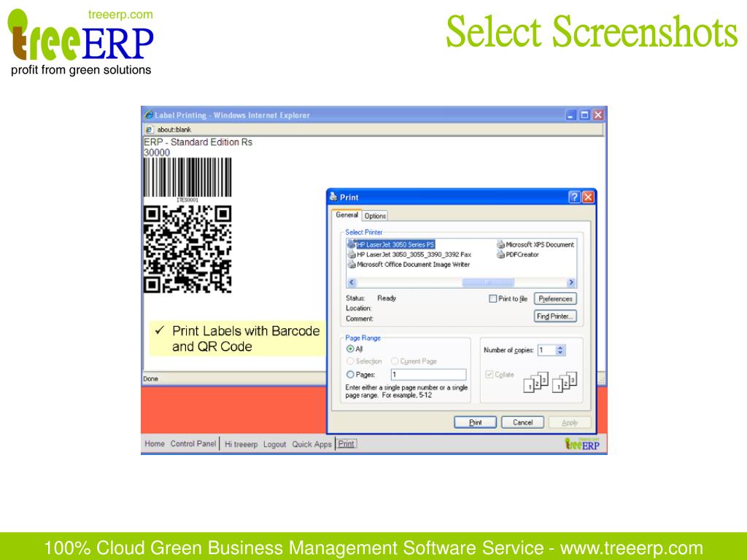Viewport: 747px width, 560px height.
Task: Click the printer icon in Print dialog title
Action: coord(333,197)
